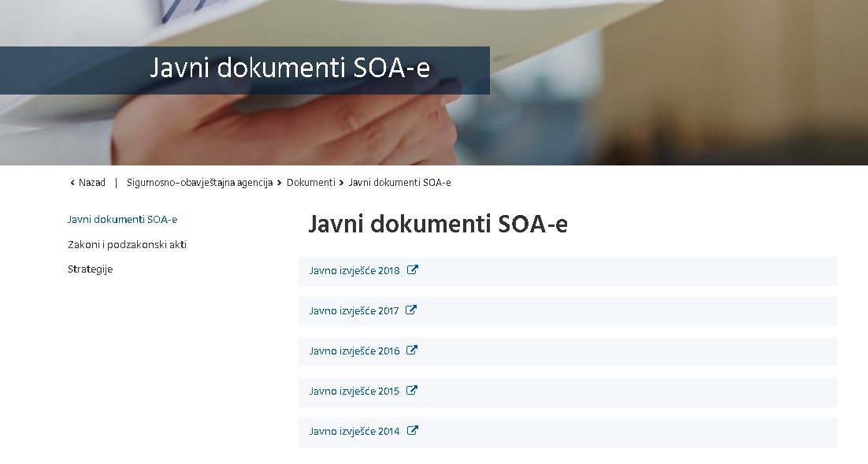Image resolution: width=868 pixels, height=464 pixels.
Task: Click external link icon beside Javno izvješće 2018
Action: [x=413, y=270]
